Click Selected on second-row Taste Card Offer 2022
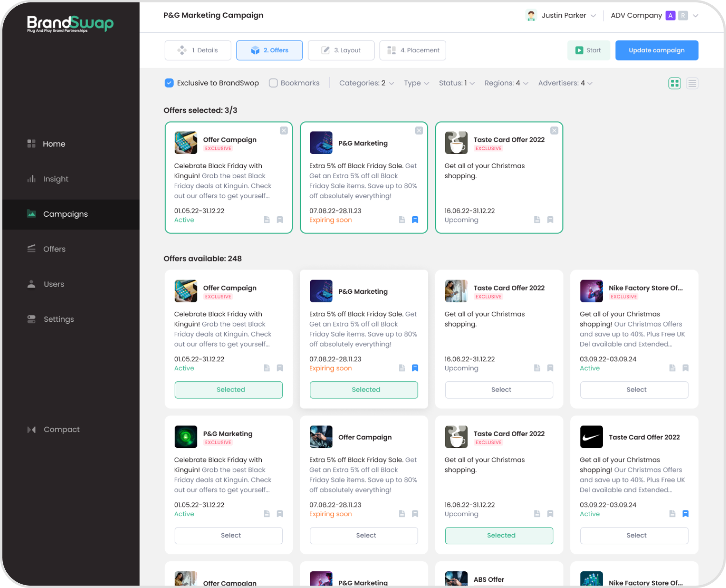Image resolution: width=726 pixels, height=588 pixels. 499,536
